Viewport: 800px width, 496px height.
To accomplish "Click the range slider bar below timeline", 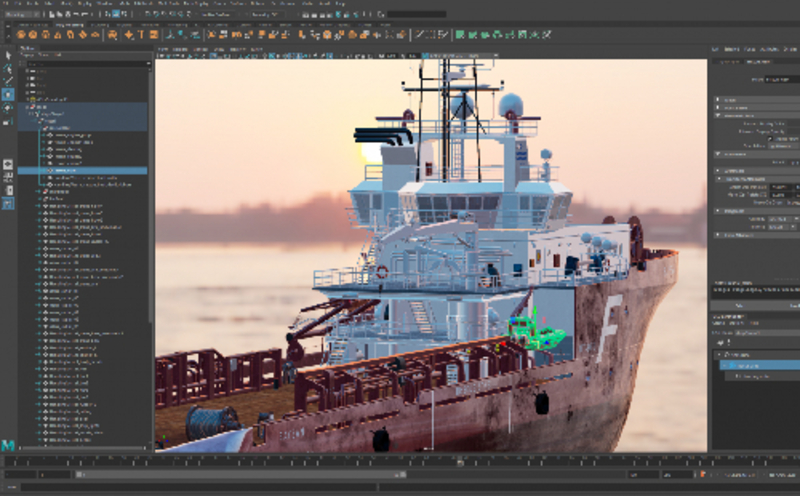I will click(241, 475).
